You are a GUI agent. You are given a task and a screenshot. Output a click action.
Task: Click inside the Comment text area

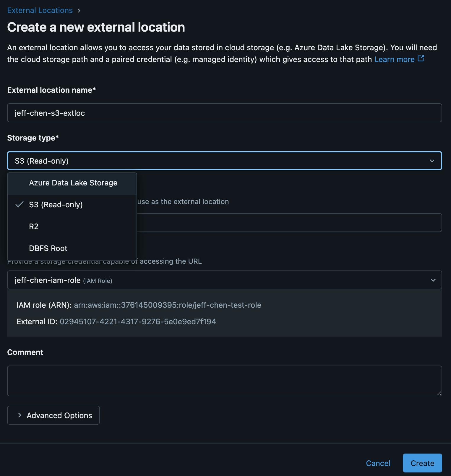click(x=224, y=381)
